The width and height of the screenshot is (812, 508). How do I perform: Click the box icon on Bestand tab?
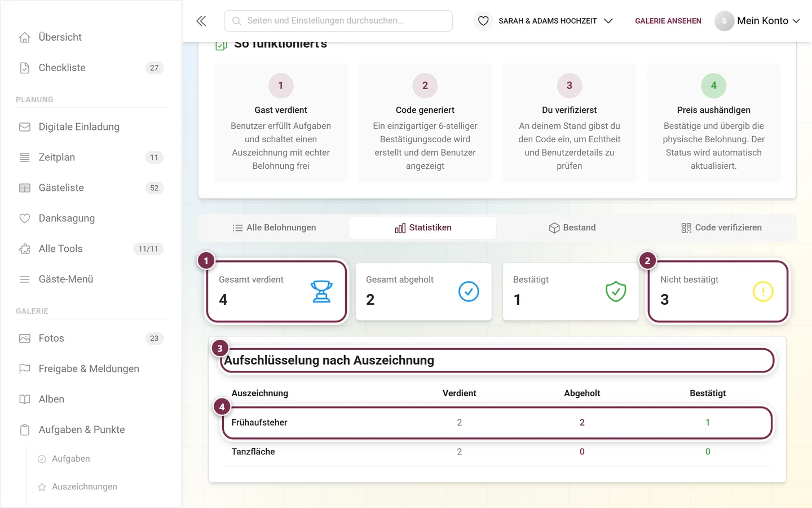pyautogui.click(x=554, y=228)
